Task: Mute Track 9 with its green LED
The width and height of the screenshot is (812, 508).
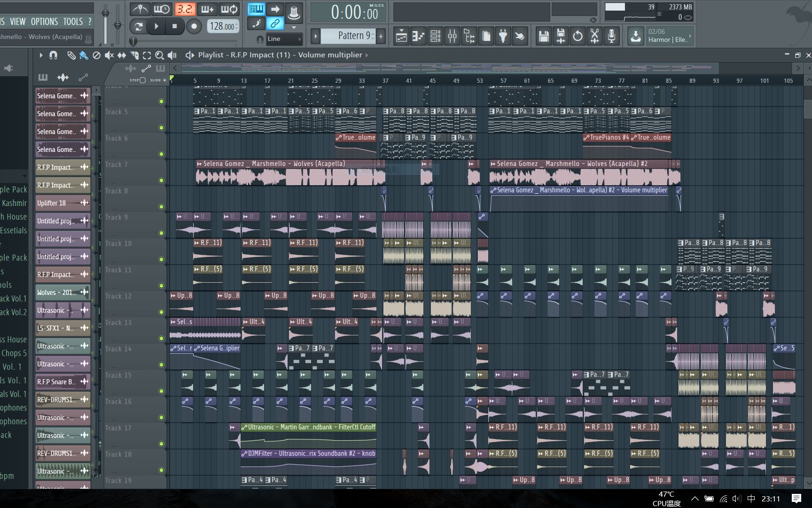Action: [161, 233]
